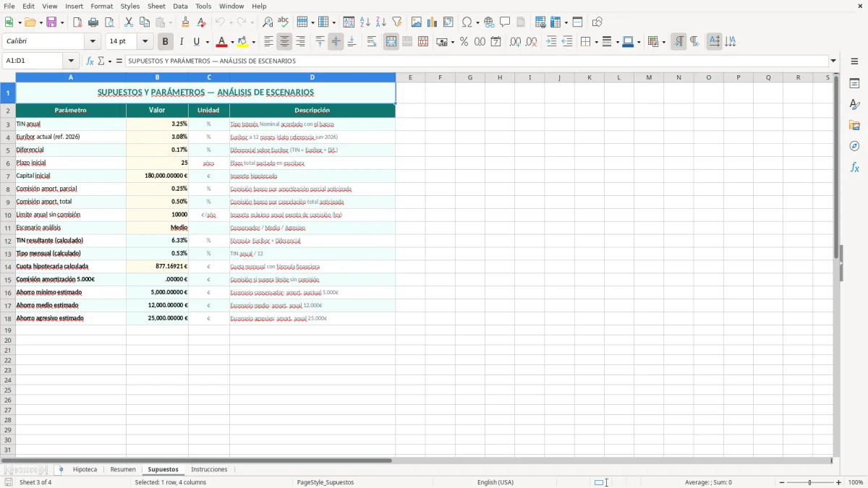The image size is (868, 488).
Task: Click the Sort Descending icon
Action: [x=381, y=22]
